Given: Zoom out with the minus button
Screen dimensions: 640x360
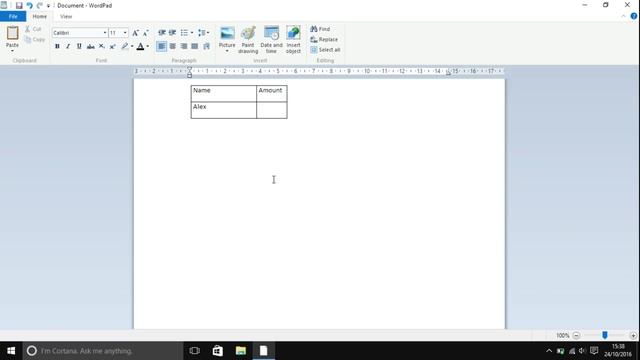Looking at the screenshot, I should tap(576, 336).
